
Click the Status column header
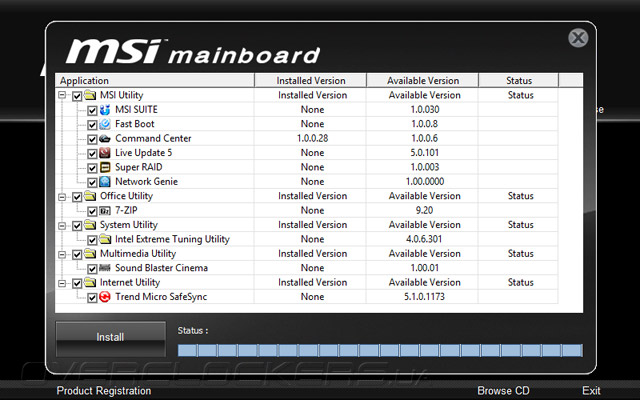tap(519, 80)
